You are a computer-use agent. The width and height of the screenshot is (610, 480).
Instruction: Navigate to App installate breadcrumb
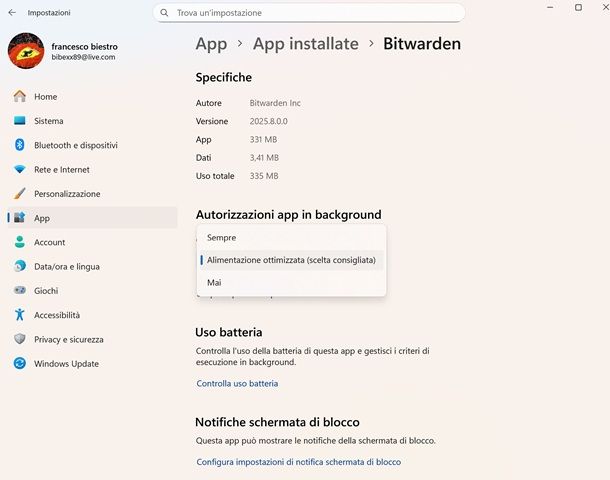click(x=305, y=44)
